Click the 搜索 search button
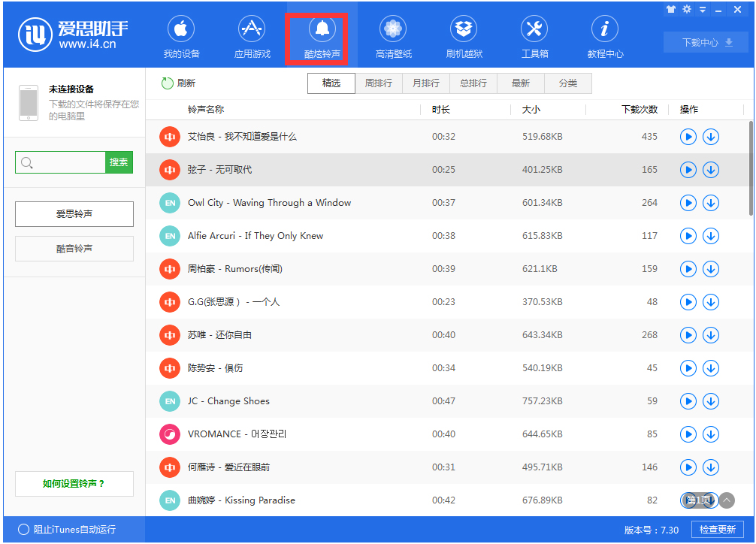Image resolution: width=756 pixels, height=544 pixels. [118, 162]
